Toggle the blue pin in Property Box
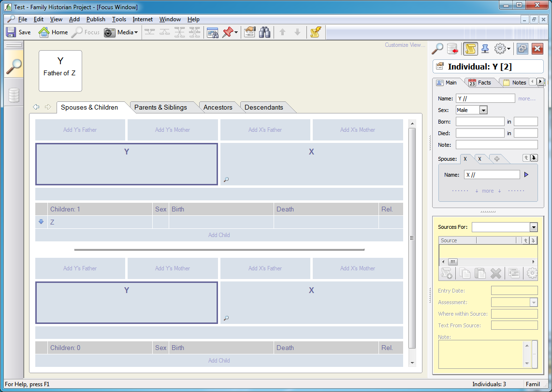This screenshot has height=392, width=552. click(485, 48)
